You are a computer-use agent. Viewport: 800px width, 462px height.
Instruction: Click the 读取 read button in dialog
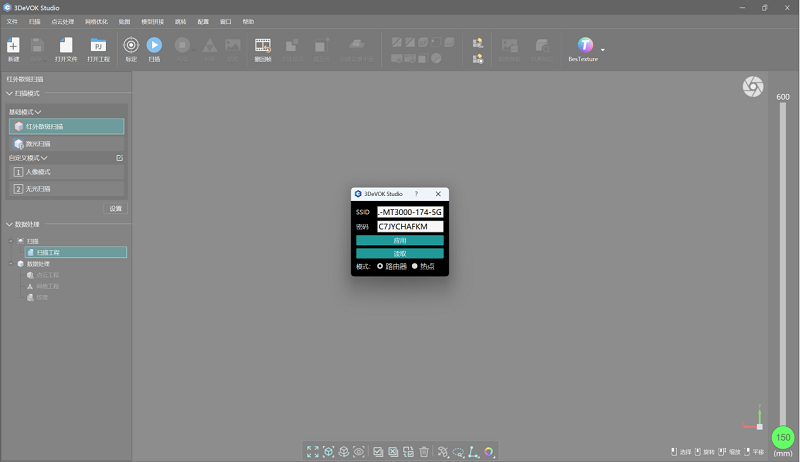(x=399, y=253)
